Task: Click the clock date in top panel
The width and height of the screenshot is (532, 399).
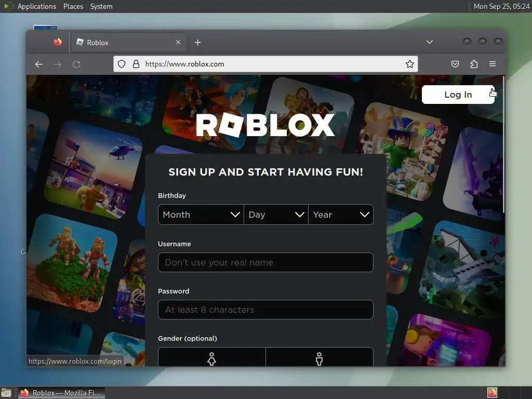Action: tap(501, 6)
